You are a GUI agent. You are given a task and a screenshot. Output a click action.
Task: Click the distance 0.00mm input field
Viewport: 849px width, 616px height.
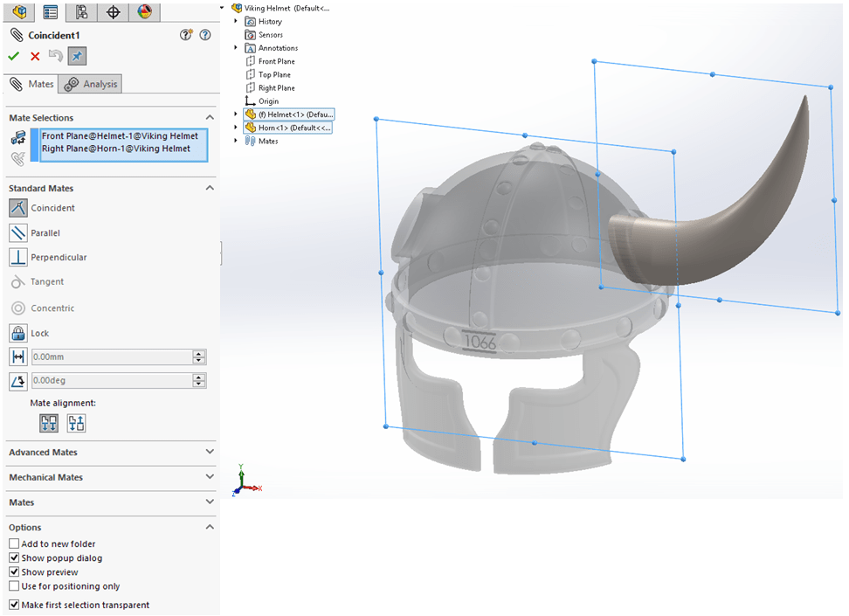pyautogui.click(x=111, y=356)
